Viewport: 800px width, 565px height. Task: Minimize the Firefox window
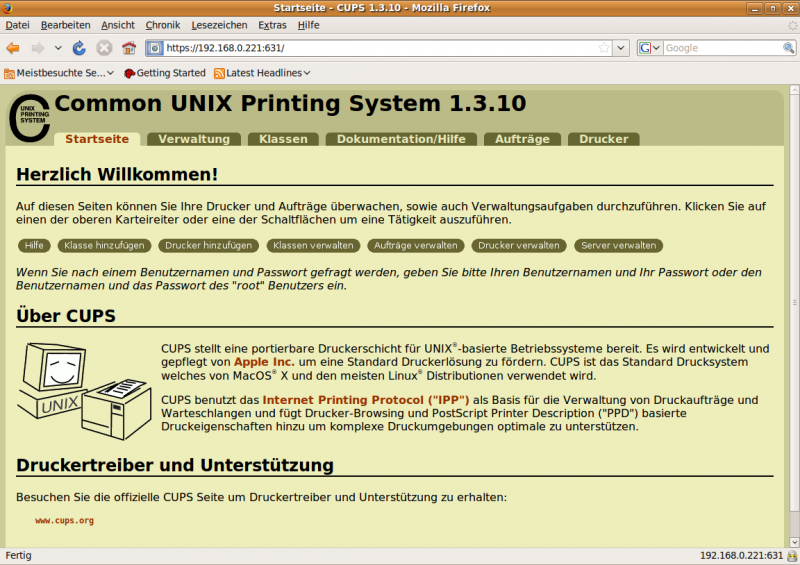pos(754,8)
